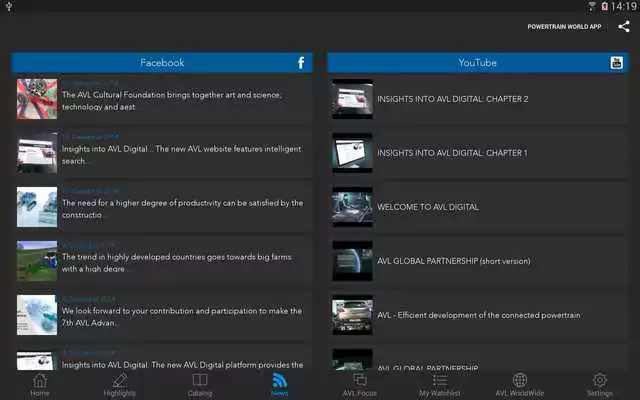
Task: Select the Facebook section header
Action: click(x=162, y=63)
